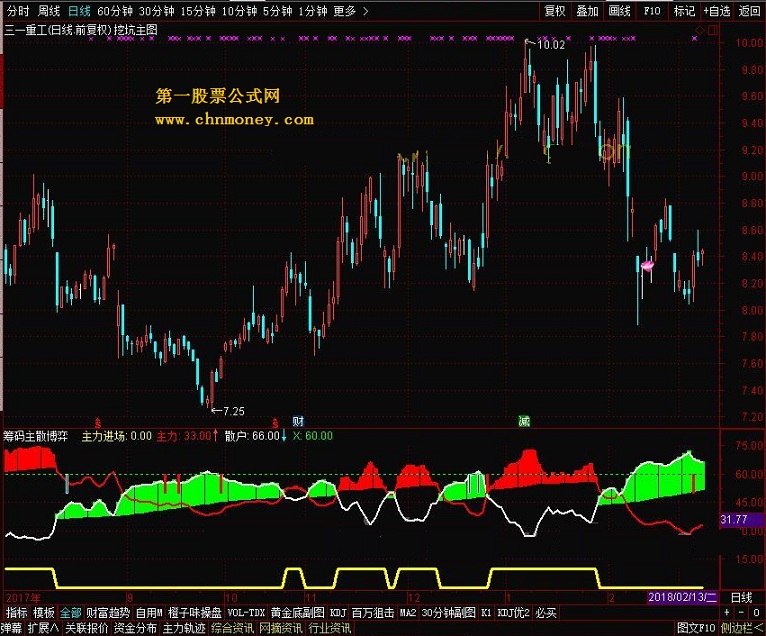766x636 pixels.
Task: Click the 三一重工 main chart title
Action: coord(81,30)
